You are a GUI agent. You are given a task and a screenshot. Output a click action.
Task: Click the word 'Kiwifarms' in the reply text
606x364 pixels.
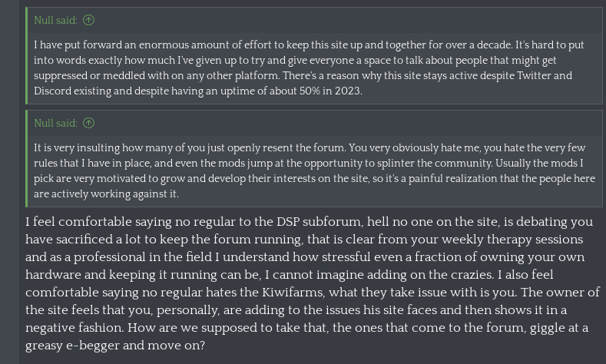(x=293, y=292)
